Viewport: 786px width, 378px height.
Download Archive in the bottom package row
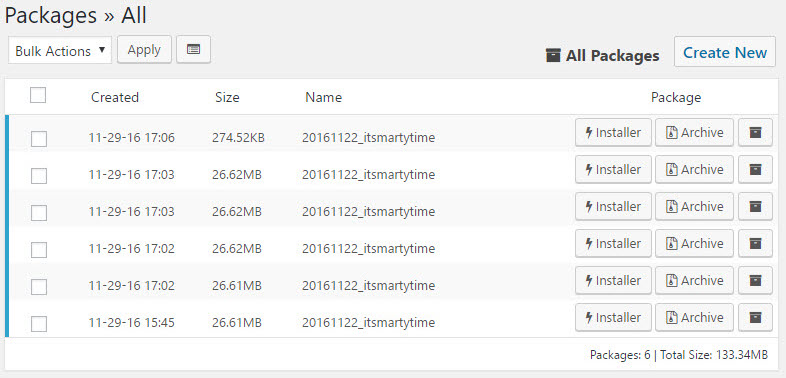coord(694,317)
